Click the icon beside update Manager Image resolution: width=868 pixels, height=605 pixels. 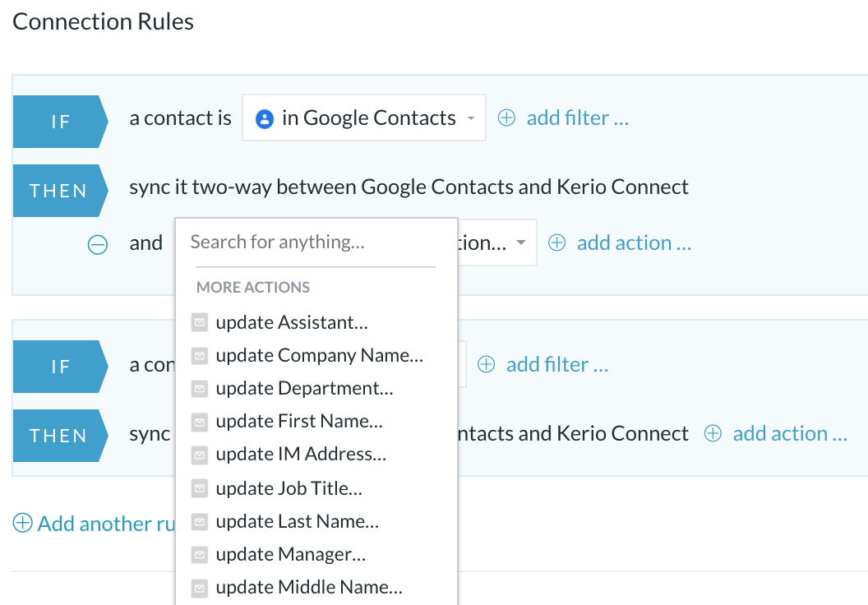click(200, 554)
